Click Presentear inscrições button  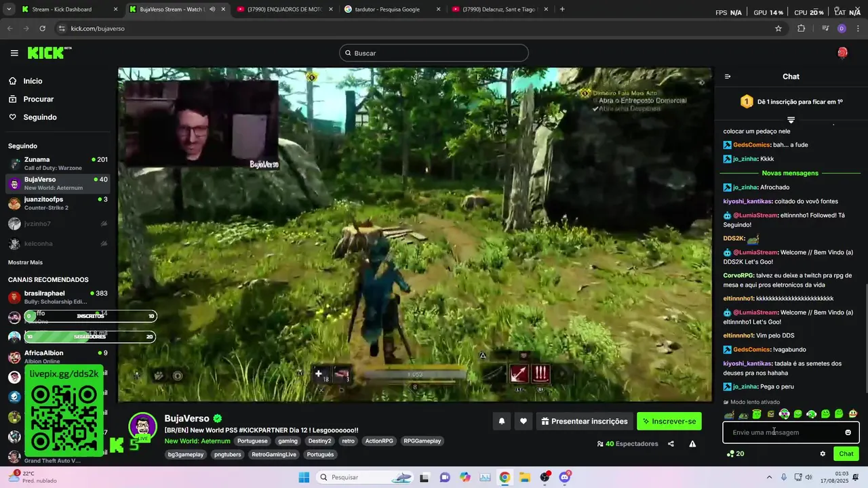pyautogui.click(x=585, y=421)
